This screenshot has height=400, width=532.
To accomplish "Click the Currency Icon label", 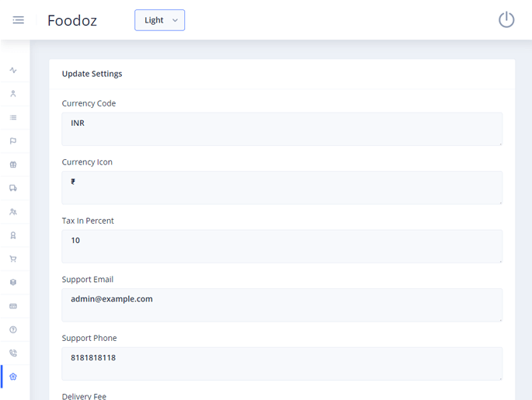I will click(87, 162).
